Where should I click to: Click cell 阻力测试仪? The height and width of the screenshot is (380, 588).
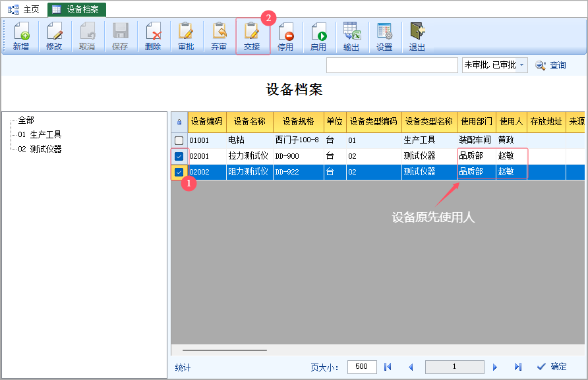tap(249, 172)
